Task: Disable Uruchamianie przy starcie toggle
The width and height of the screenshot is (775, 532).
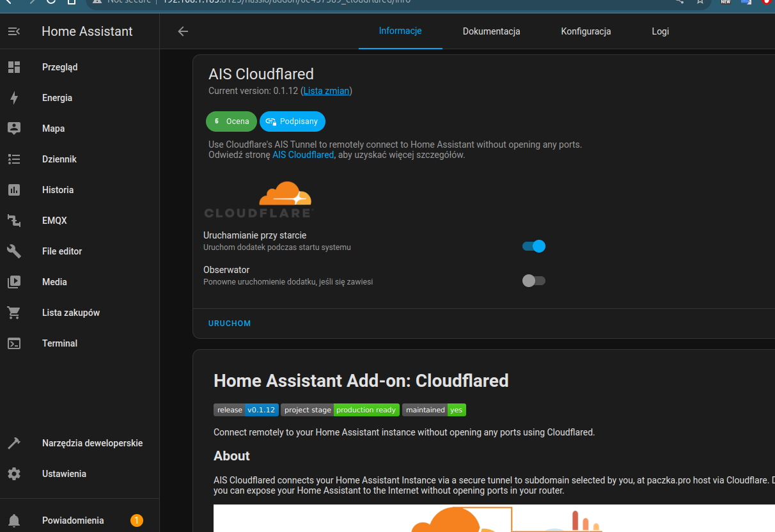Action: (534, 246)
